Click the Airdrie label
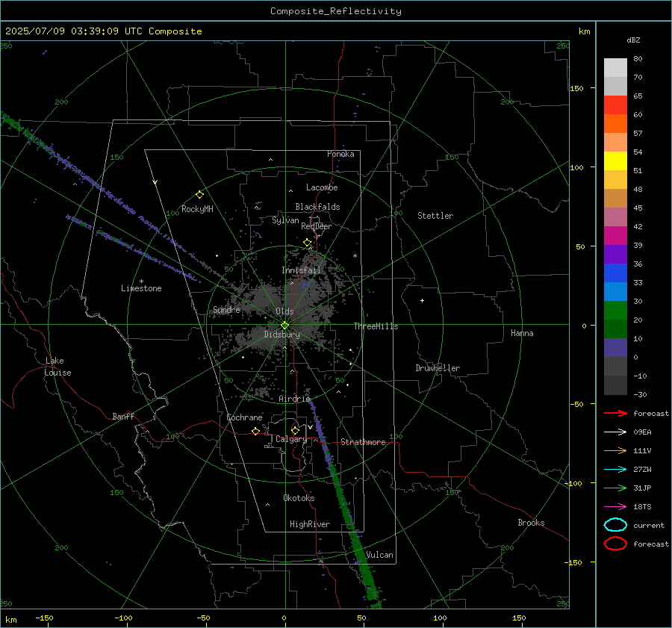The width and height of the screenshot is (672, 628). (294, 399)
